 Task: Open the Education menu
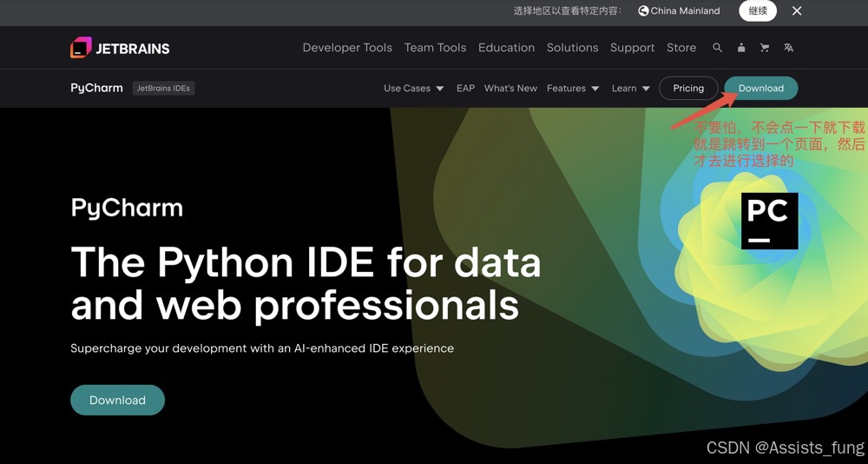507,48
